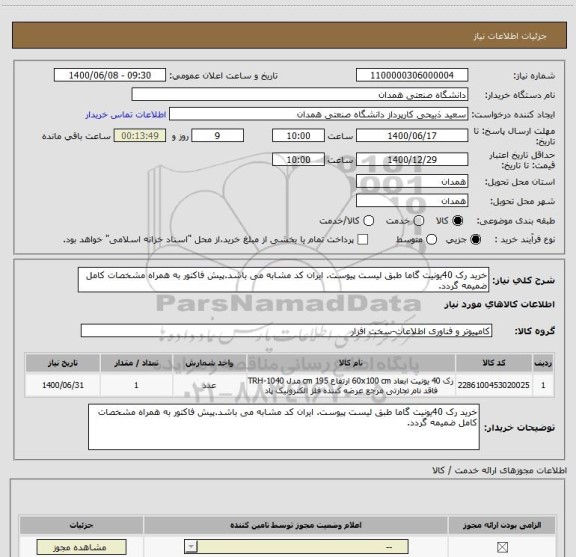Click the مشاهده مجوز button
This screenshot has height=557, width=576.
click(x=82, y=547)
